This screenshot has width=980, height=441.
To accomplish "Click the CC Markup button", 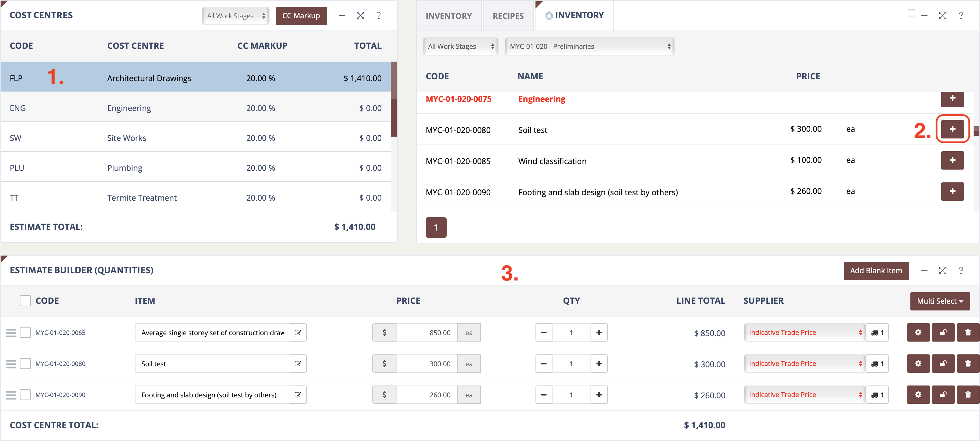I will [x=301, y=16].
